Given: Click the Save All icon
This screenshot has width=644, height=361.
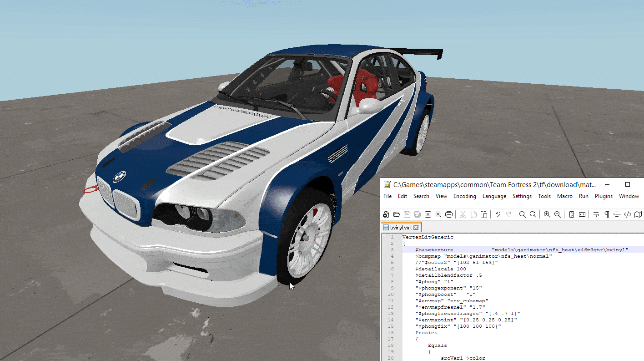Looking at the screenshot, I should point(418,214).
